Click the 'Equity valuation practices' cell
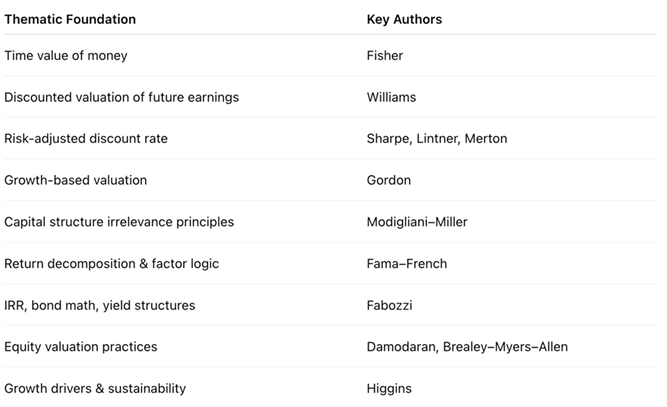This screenshot has height=407, width=667. coord(81,347)
